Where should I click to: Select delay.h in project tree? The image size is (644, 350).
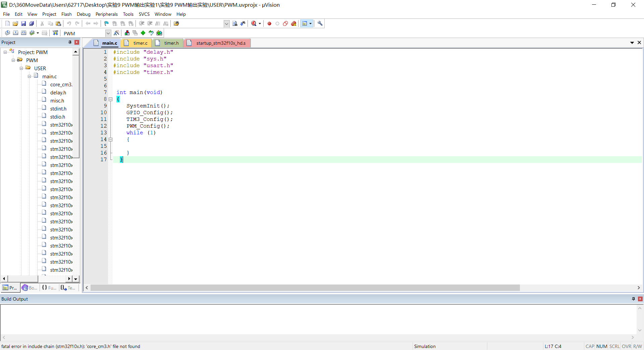point(58,93)
